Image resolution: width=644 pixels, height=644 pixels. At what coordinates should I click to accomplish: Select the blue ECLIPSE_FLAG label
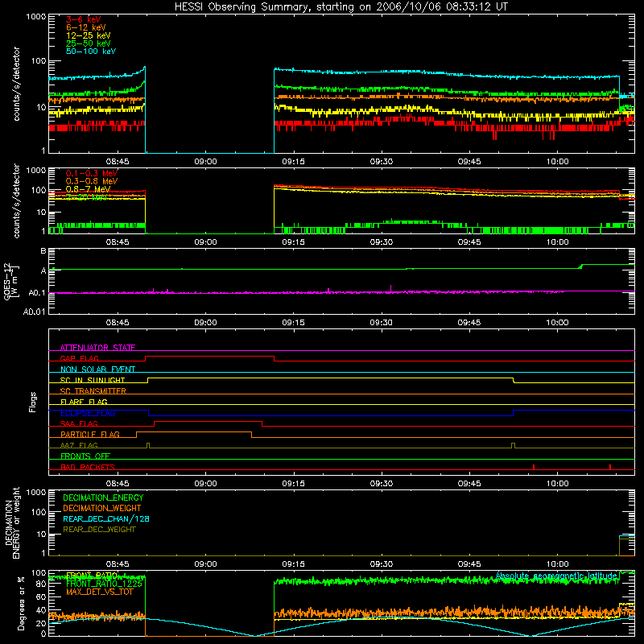(88, 413)
